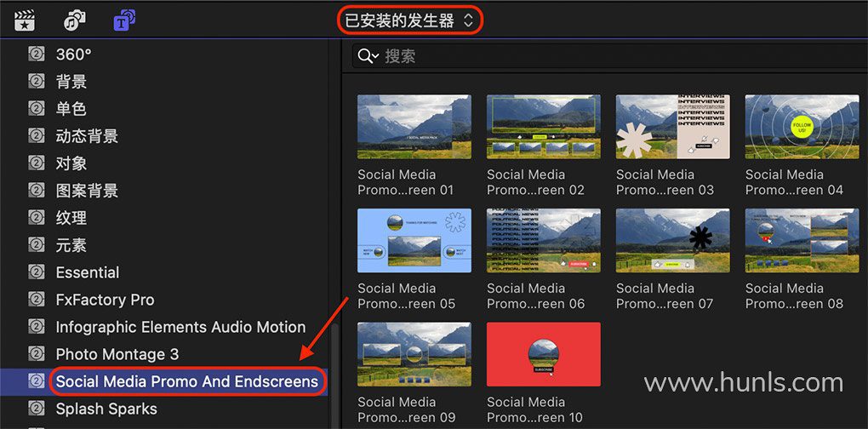This screenshot has height=429, width=868.
Task: Select the 360° category
Action: coord(74,54)
